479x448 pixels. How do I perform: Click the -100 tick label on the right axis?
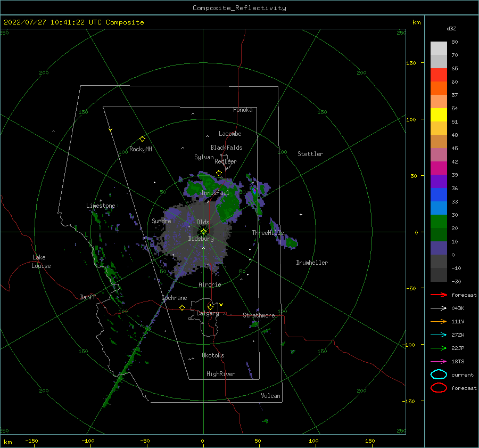coord(410,345)
